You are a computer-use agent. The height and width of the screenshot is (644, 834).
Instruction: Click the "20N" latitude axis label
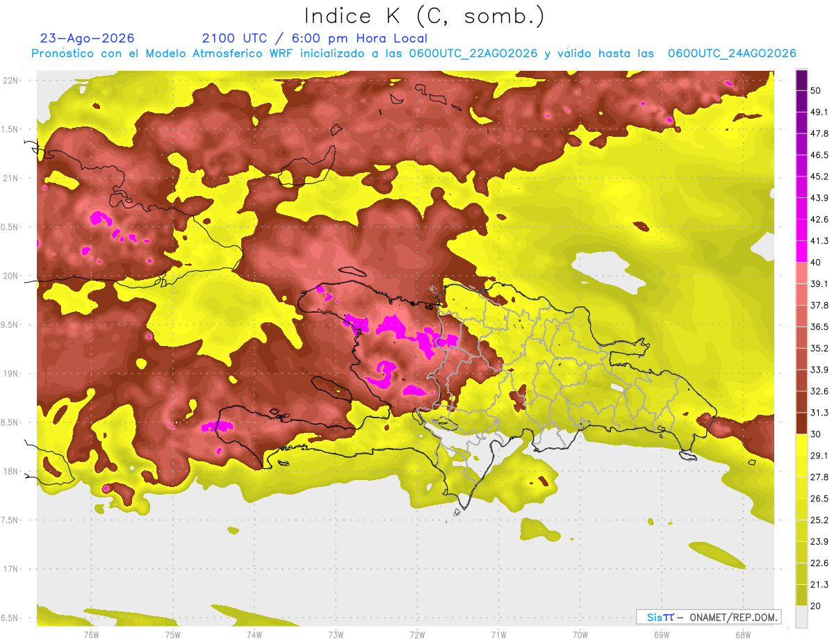[12, 276]
